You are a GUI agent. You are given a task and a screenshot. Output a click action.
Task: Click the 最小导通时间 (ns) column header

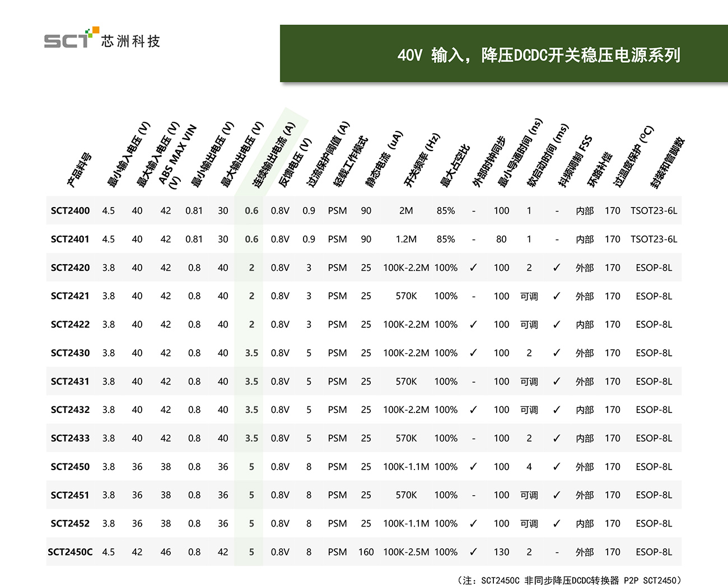coord(520,153)
